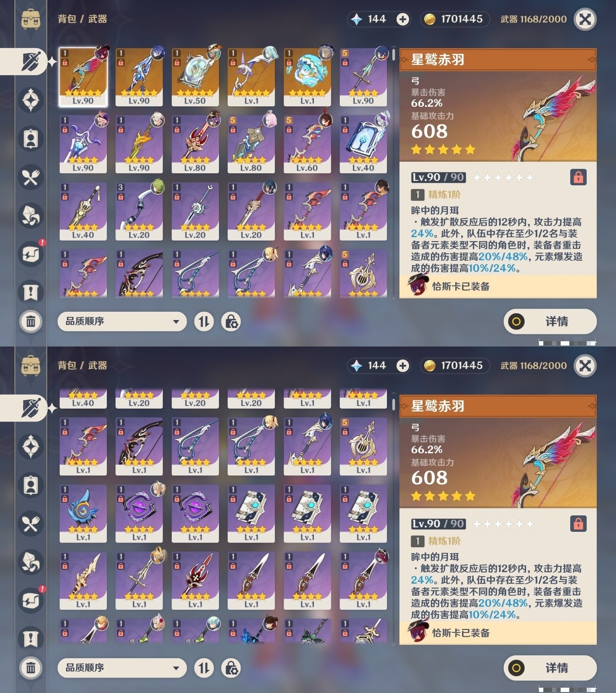
Task: Click the 详情 details button in lower screenshot
Action: point(550,668)
